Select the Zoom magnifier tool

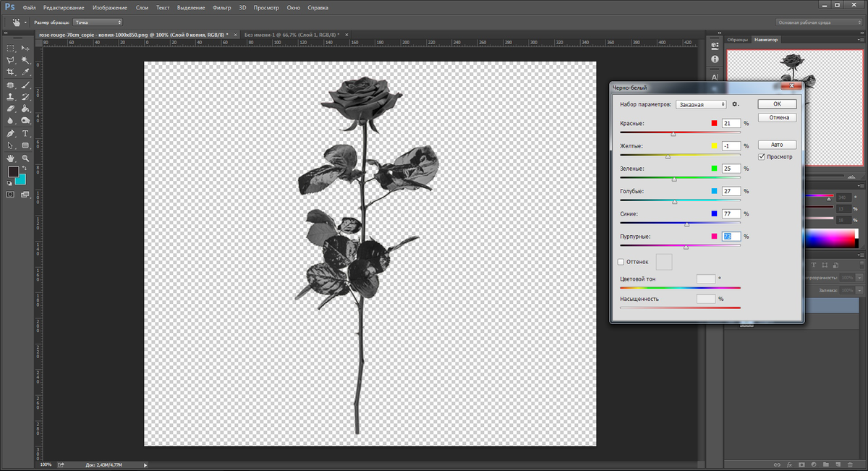pos(25,158)
